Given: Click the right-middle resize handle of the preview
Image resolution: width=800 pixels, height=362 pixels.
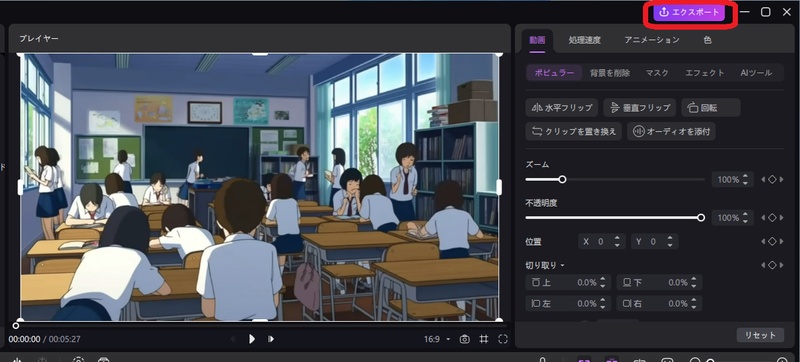Looking at the screenshot, I should pyautogui.click(x=499, y=187).
